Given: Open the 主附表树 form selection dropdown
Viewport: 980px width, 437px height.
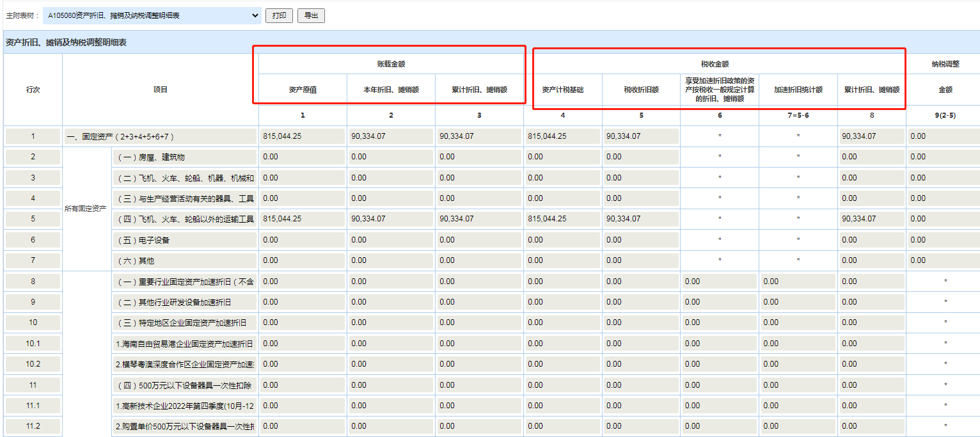Looking at the screenshot, I should (152, 15).
